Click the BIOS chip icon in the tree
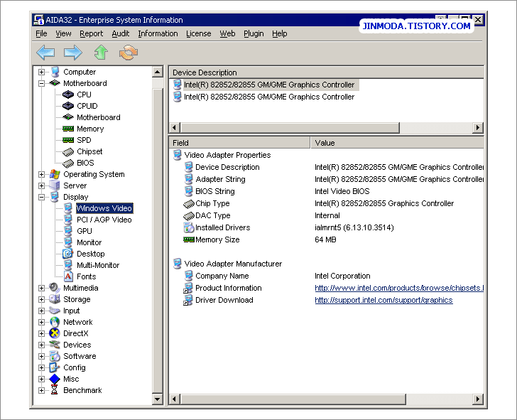The image size is (517, 420). 68,163
